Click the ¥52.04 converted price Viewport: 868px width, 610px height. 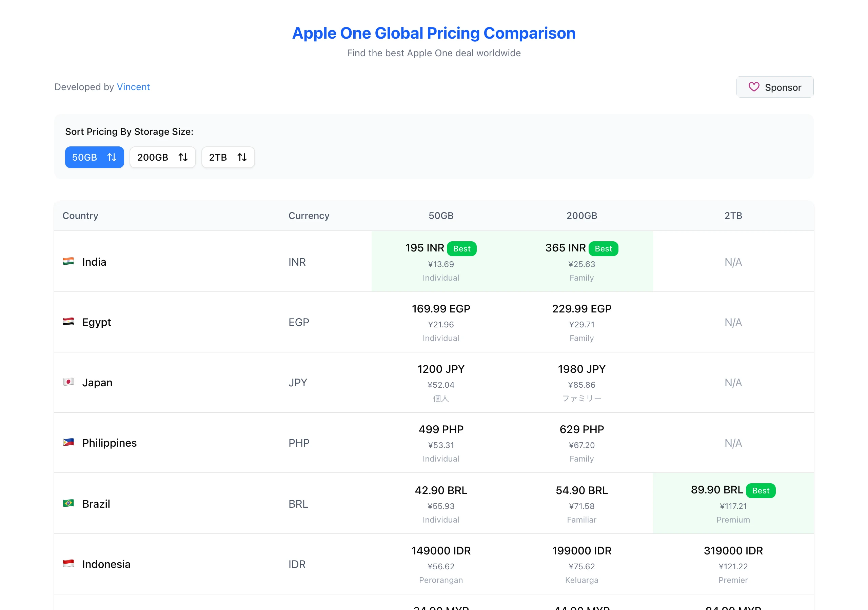tap(441, 385)
